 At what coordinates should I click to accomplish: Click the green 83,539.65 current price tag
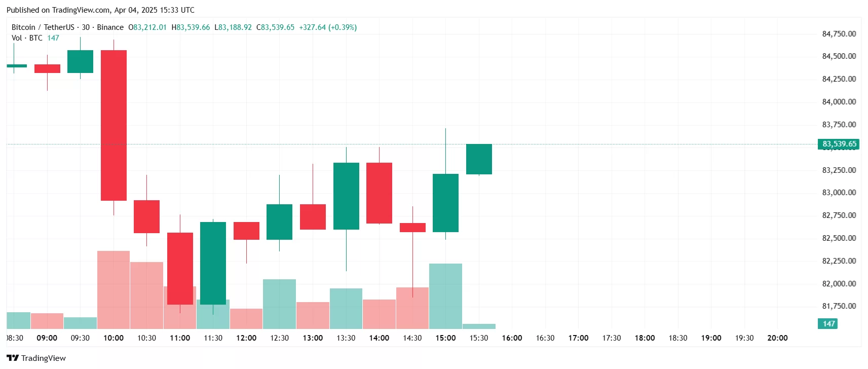[x=839, y=144]
